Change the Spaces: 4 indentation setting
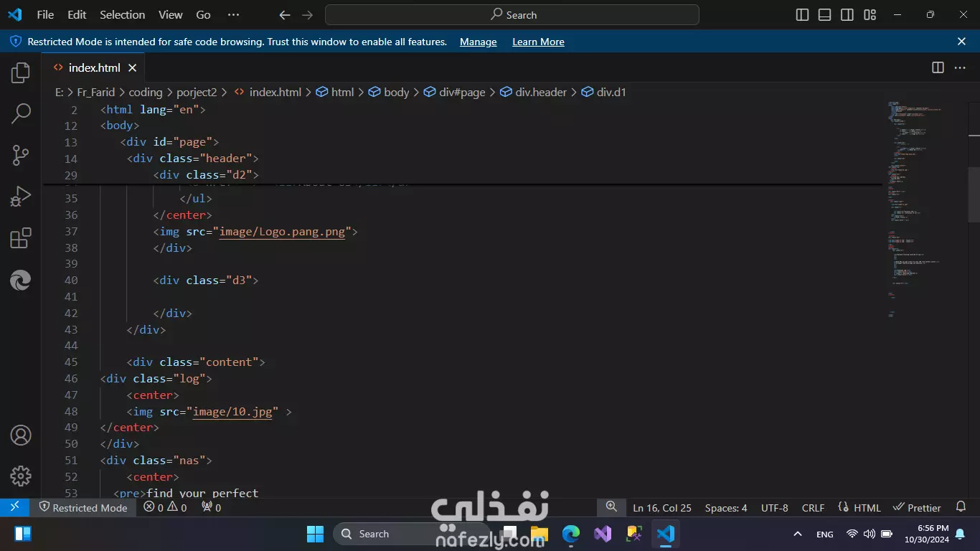980x551 pixels. pos(726,507)
